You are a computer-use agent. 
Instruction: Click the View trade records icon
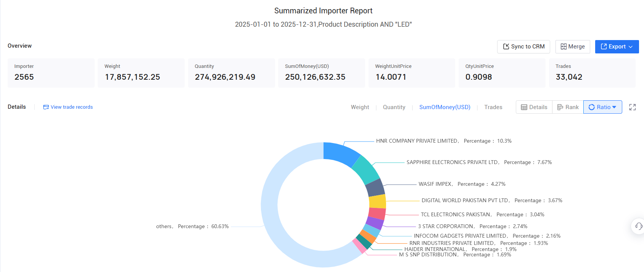click(46, 107)
